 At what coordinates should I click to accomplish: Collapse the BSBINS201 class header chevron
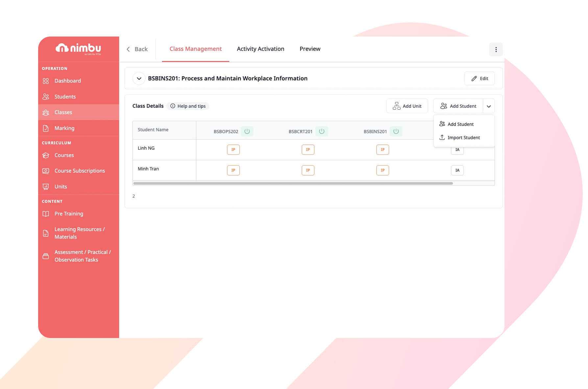tap(139, 79)
